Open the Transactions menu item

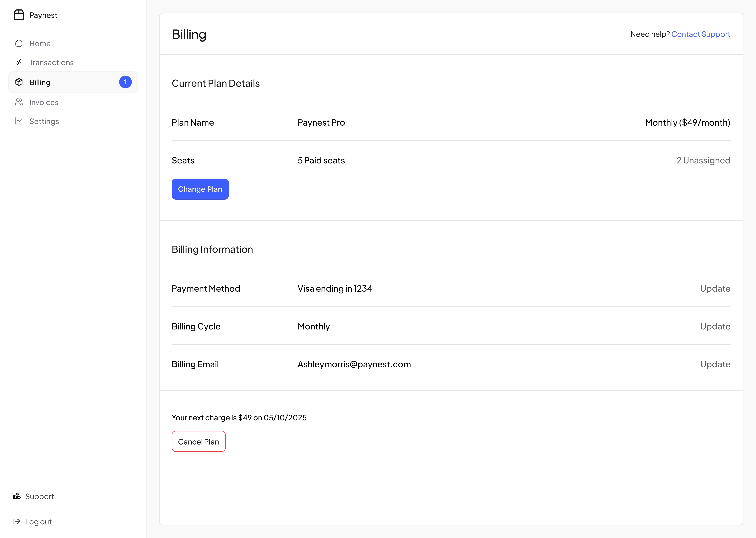[x=51, y=63]
